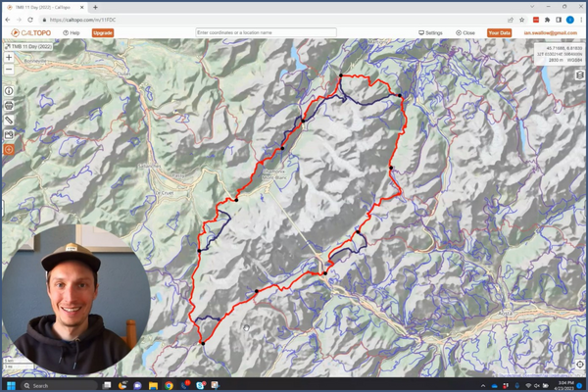Select the measure ruler tool
Viewport: 588px width, 392px height.
pos(9,121)
